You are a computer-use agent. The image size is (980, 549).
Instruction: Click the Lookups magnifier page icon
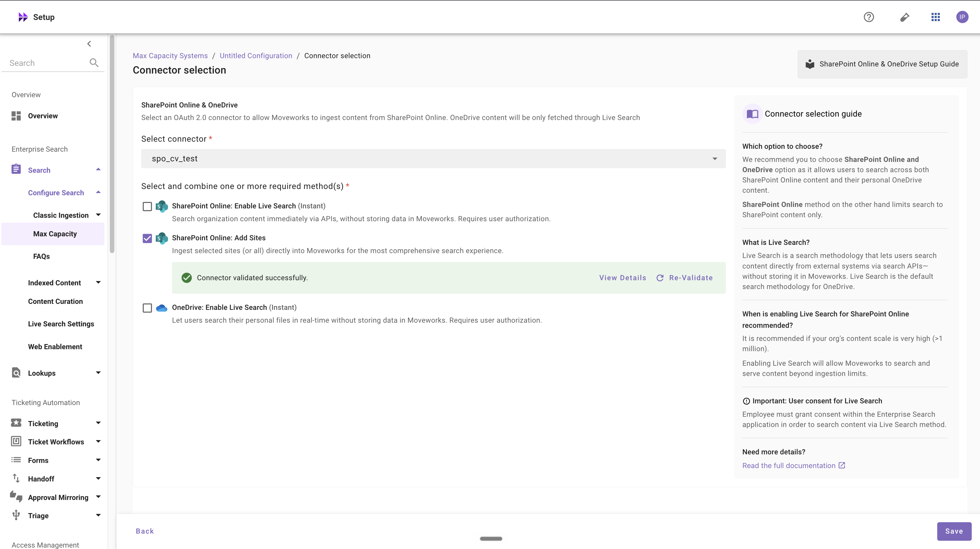click(x=16, y=373)
